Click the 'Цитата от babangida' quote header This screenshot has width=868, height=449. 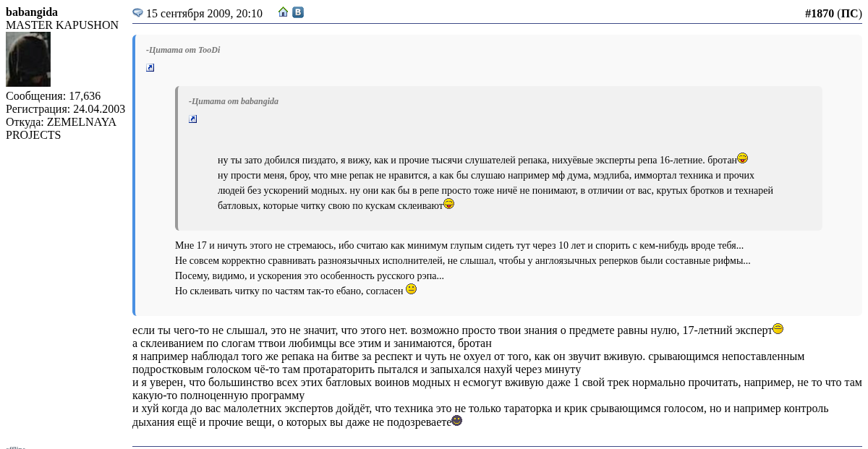tap(234, 101)
